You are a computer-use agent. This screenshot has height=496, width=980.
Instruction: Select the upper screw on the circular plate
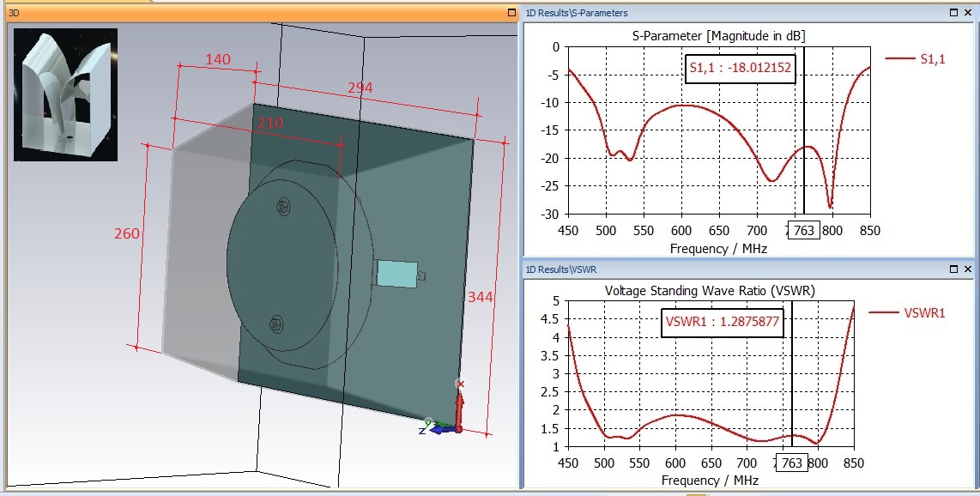[x=282, y=207]
